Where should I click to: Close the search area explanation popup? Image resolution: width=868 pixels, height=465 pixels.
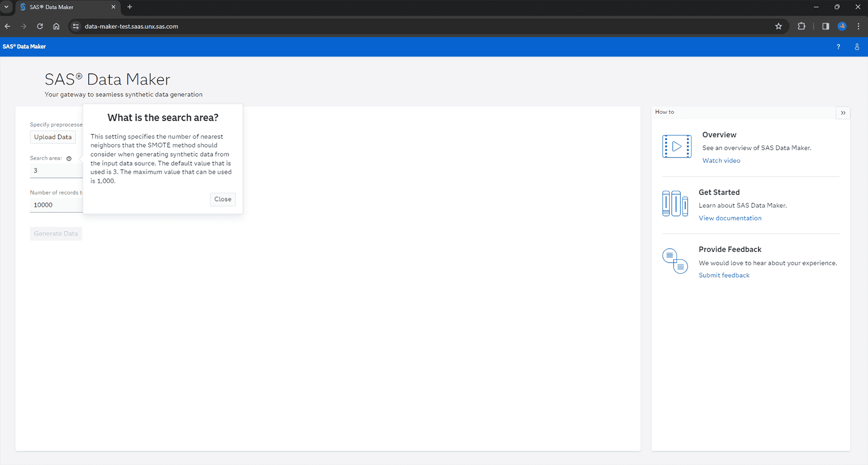click(222, 199)
